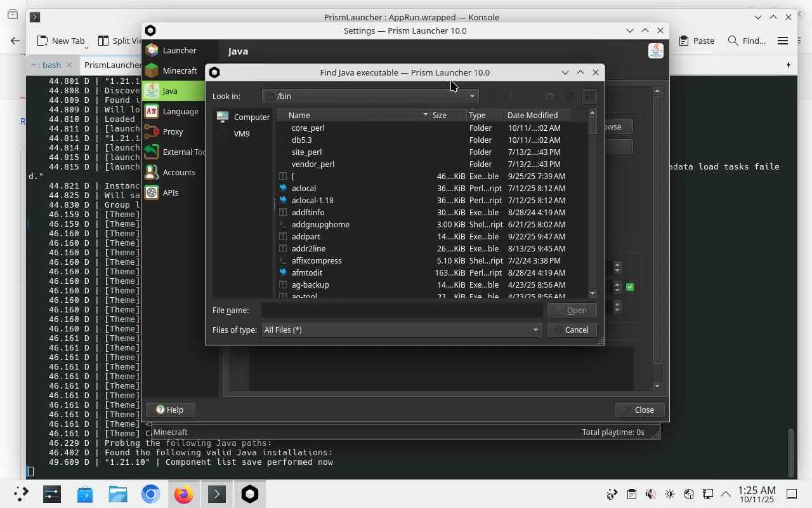Click the muted volume tray icon
The width and height of the screenshot is (812, 508).
click(x=650, y=494)
